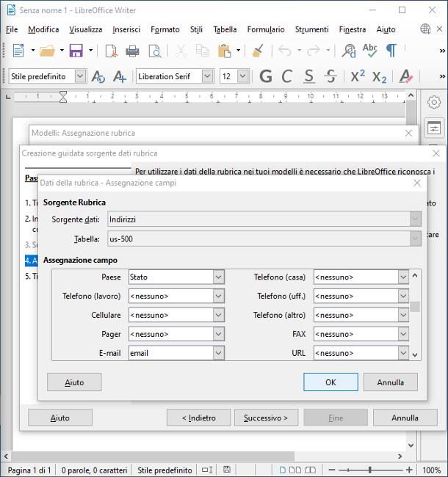
Task: Apply bold with G icon
Action: pyautogui.click(x=266, y=76)
